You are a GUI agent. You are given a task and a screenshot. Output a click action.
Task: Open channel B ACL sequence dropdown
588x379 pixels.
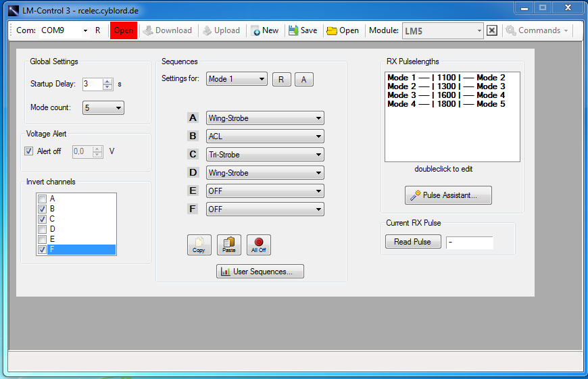tap(265, 136)
